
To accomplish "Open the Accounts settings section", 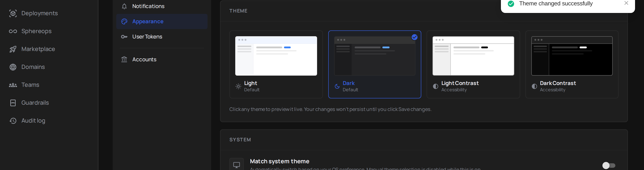I will [162, 59].
